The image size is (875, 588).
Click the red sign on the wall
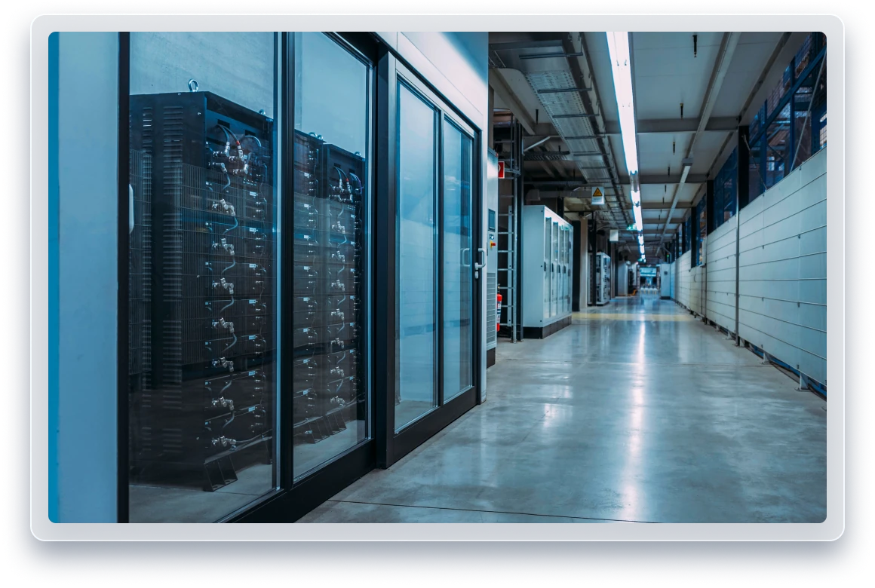pyautogui.click(x=499, y=169)
